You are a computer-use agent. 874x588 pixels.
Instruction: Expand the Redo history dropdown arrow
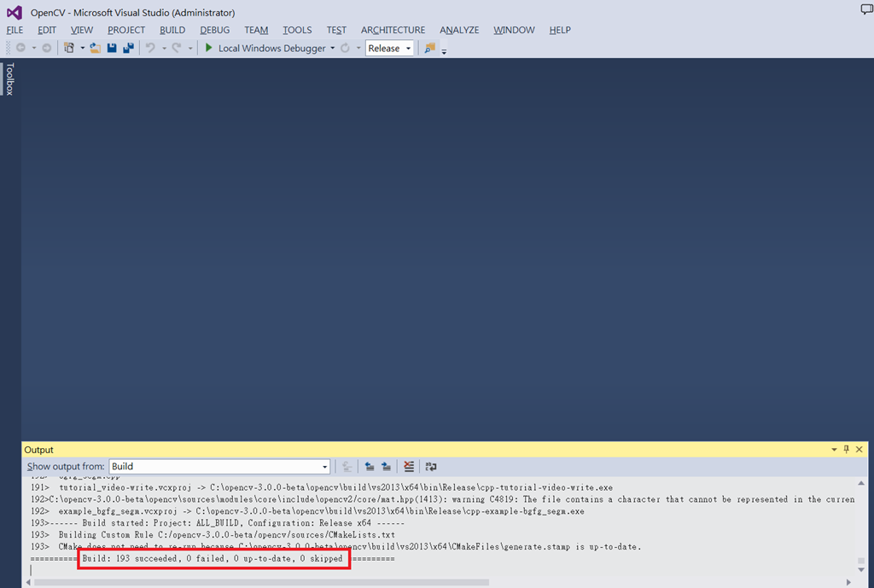[190, 48]
